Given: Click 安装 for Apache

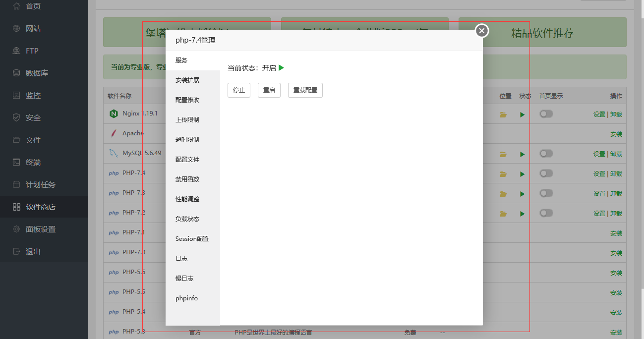Looking at the screenshot, I should (x=616, y=134).
